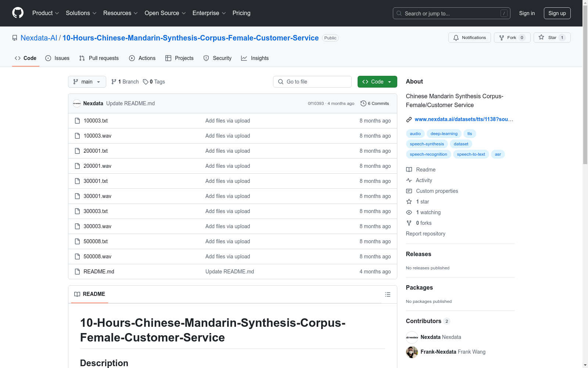Open Frank-Nexdata contributor avatar
This screenshot has width=588, height=368.
point(412,352)
